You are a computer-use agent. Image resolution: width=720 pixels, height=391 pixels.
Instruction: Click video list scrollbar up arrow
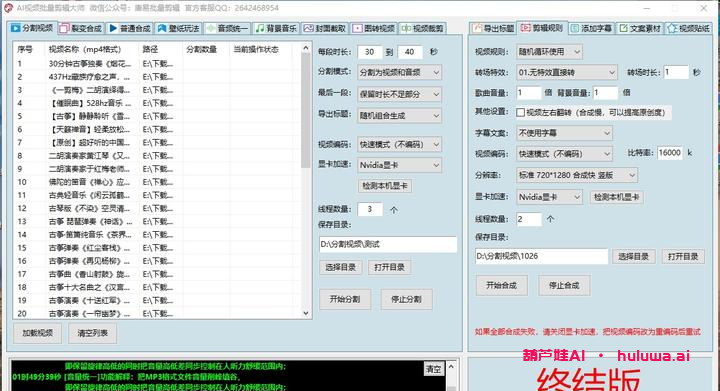click(306, 48)
